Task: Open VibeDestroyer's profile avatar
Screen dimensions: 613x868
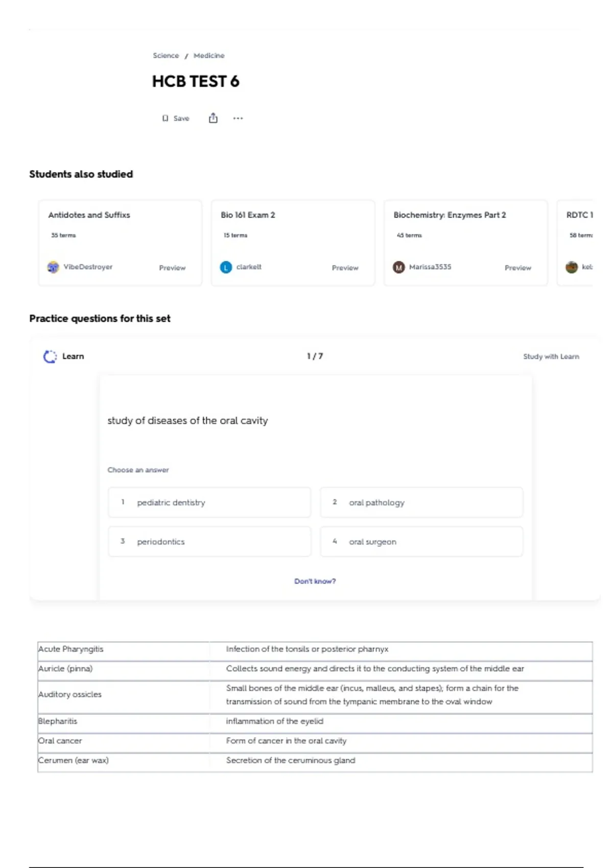Action: [53, 267]
